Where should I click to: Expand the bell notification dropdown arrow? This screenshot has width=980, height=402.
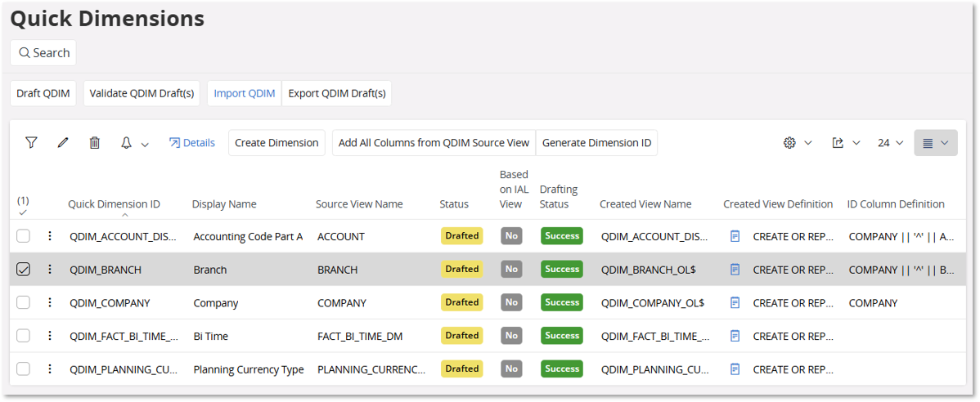pyautogui.click(x=145, y=144)
